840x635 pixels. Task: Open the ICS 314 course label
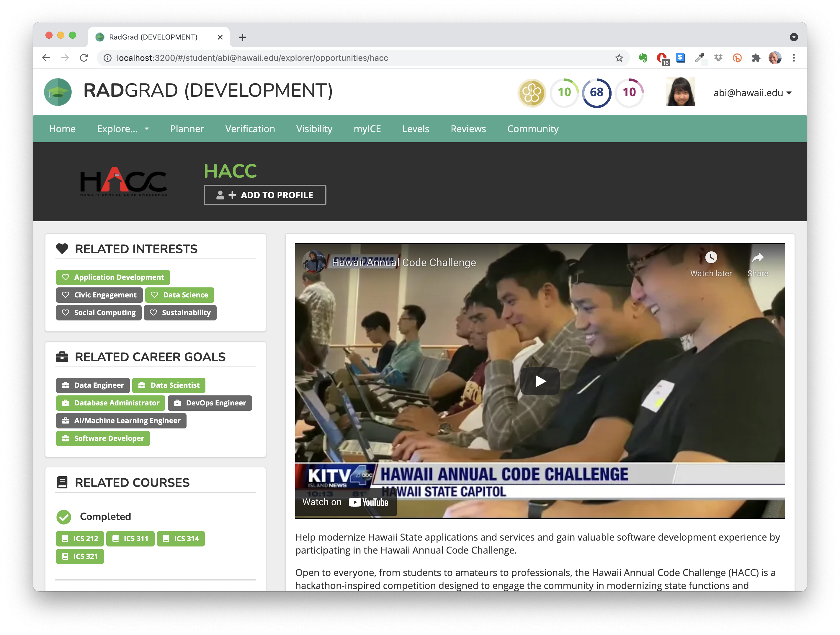pyautogui.click(x=181, y=539)
